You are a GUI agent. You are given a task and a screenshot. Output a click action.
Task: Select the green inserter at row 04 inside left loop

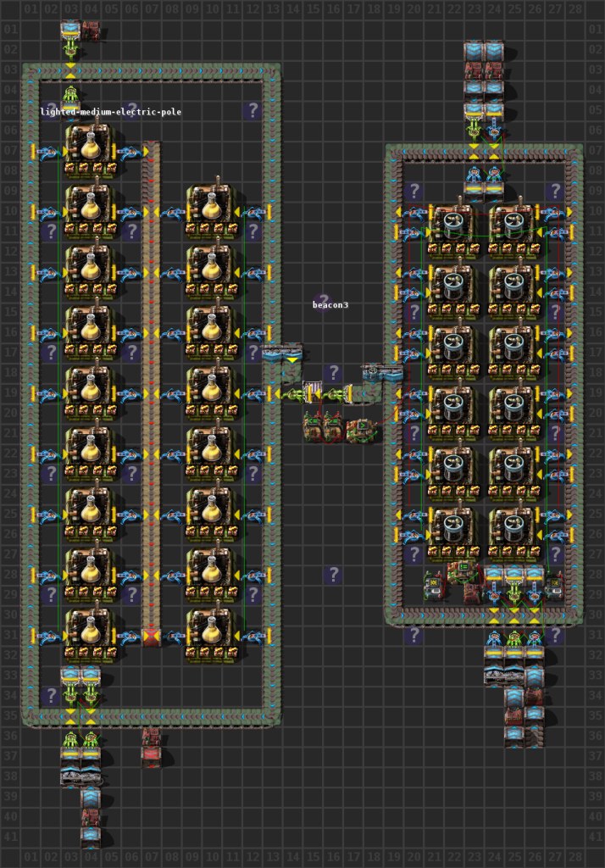click(x=70, y=95)
